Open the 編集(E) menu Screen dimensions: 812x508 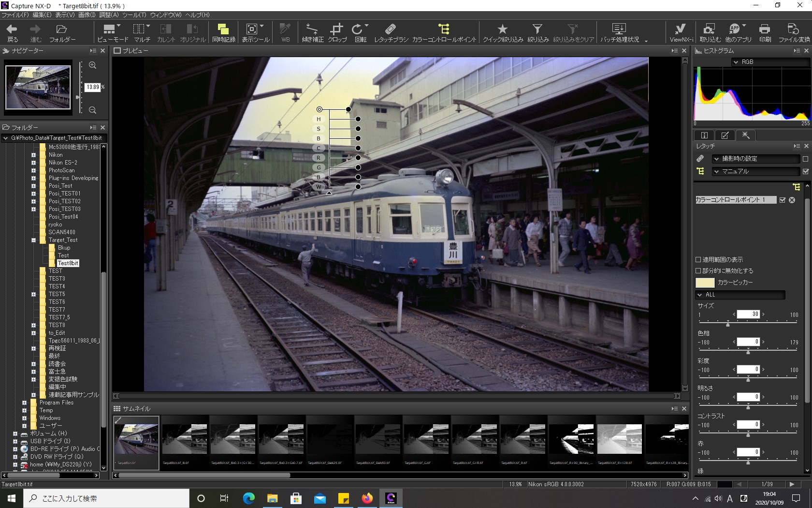(42, 15)
